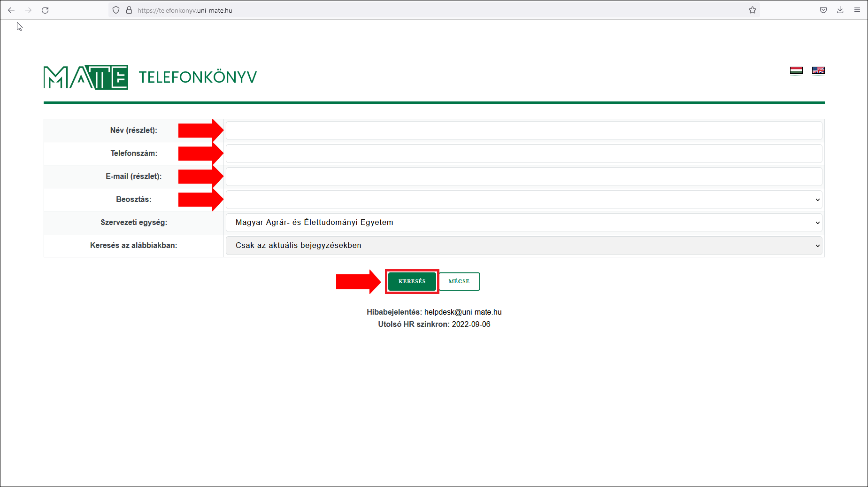Click the shield tracking protection icon
The width and height of the screenshot is (868, 487).
click(x=116, y=10)
